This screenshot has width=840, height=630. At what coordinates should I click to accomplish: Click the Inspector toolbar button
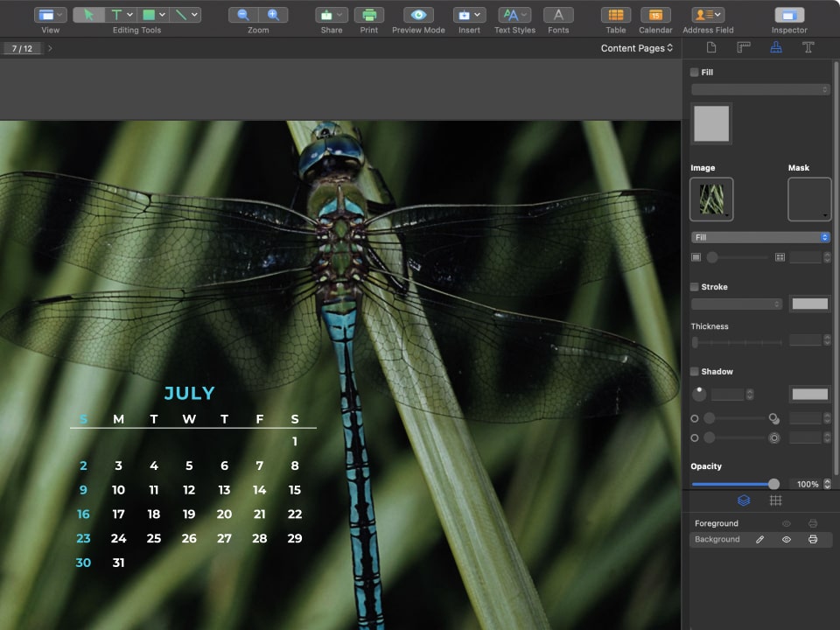789,15
